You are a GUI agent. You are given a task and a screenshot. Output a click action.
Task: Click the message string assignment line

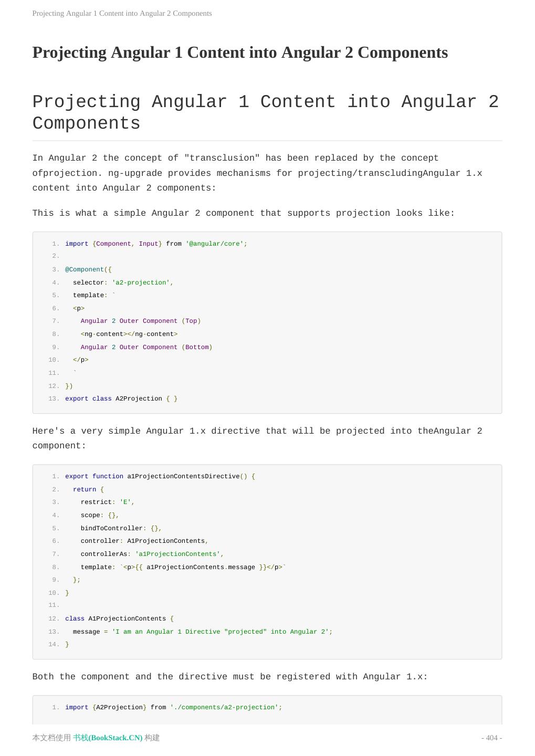pos(203,632)
